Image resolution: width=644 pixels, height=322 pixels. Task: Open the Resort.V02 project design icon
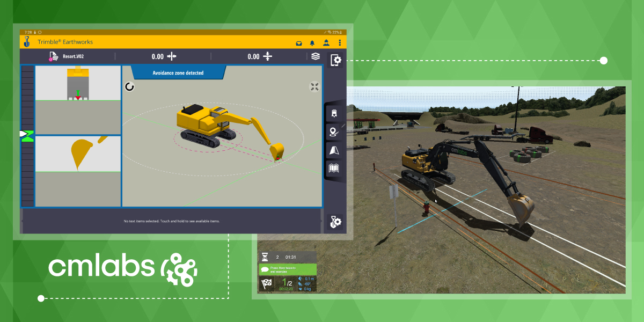click(x=53, y=56)
